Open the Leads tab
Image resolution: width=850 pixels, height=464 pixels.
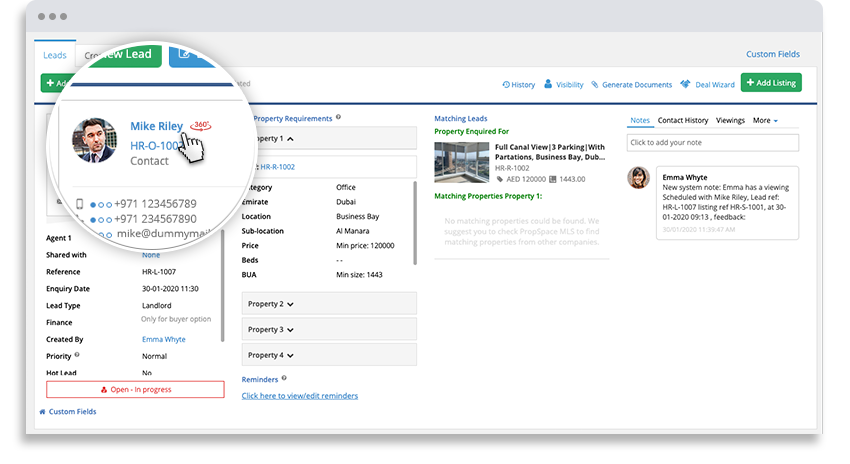click(55, 55)
